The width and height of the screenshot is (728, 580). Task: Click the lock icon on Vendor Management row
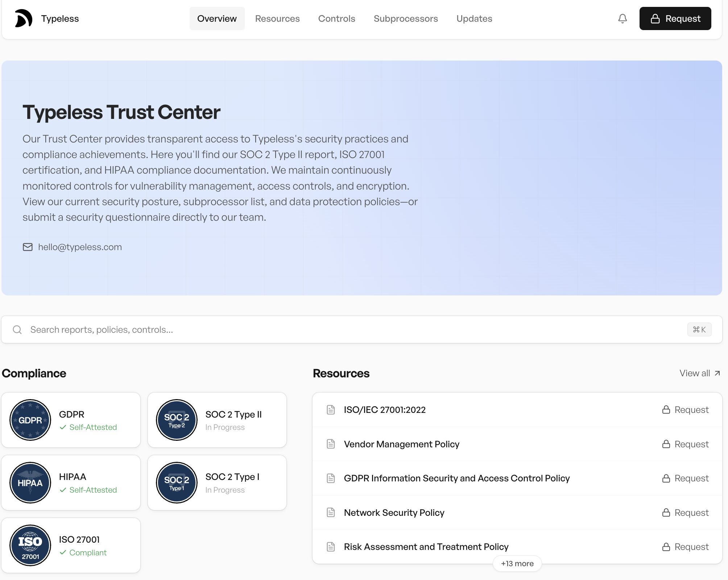pyautogui.click(x=666, y=444)
